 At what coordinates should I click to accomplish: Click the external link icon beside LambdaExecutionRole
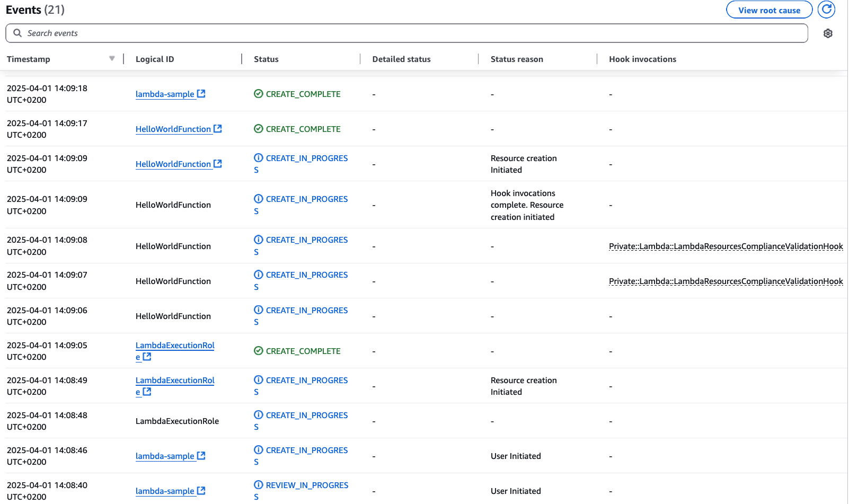click(x=147, y=357)
